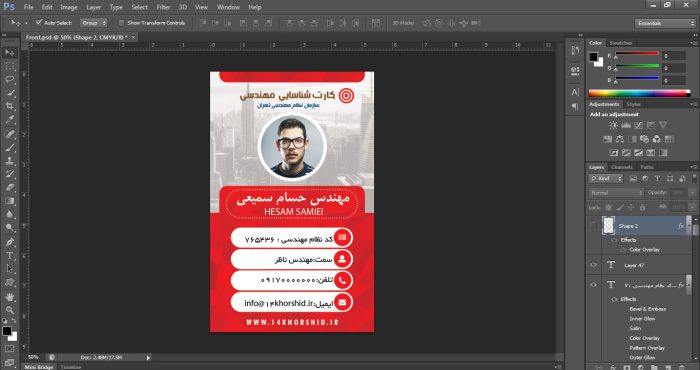Open the File menu
The image size is (700, 370).
[x=29, y=7]
